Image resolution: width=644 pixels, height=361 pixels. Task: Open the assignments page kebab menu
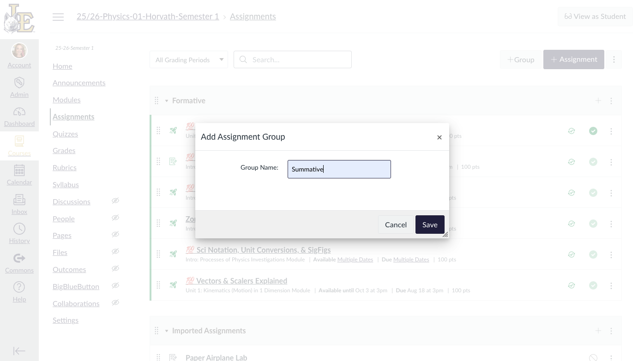pyautogui.click(x=614, y=59)
